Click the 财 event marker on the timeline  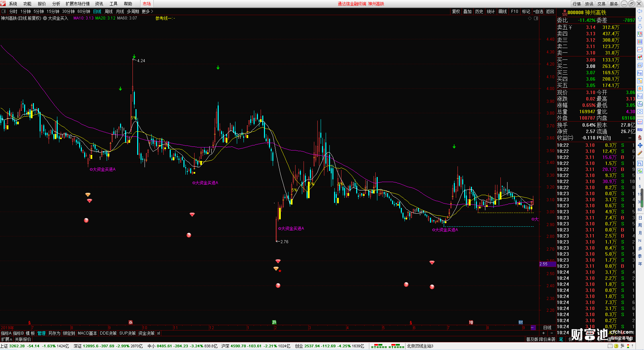point(521,322)
